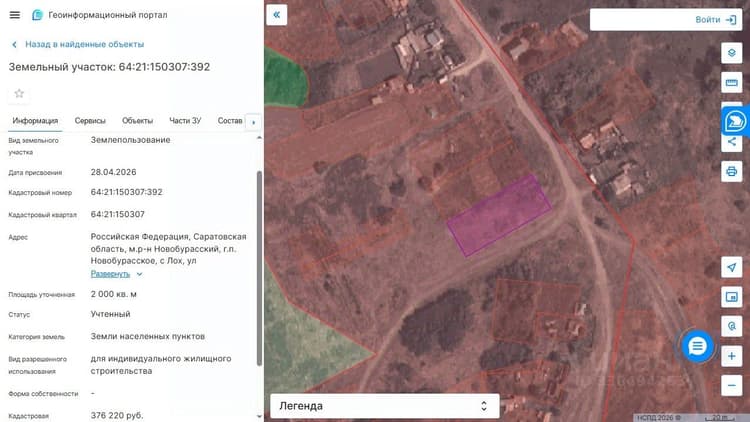The width and height of the screenshot is (750, 422).
Task: Expand address using the chevron beside Развернуть
Action: coord(139,274)
